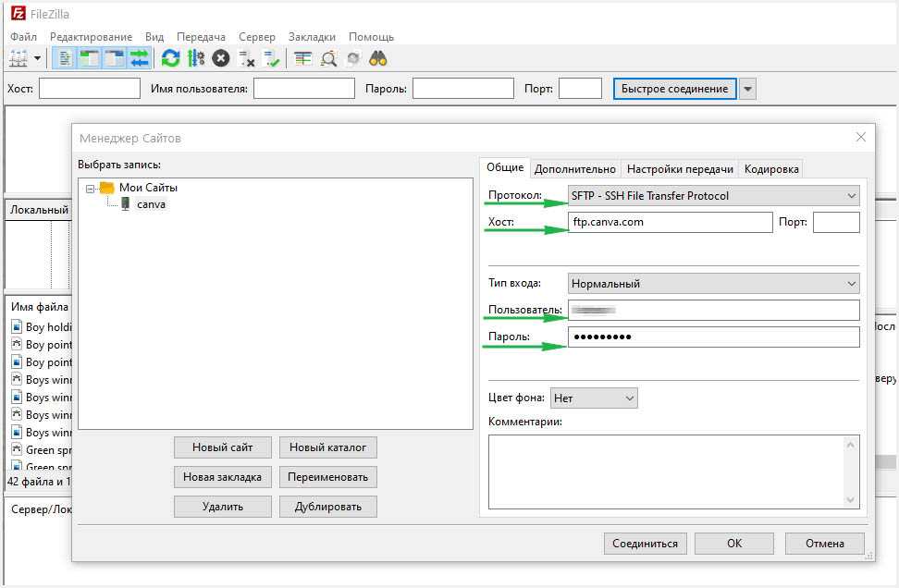This screenshot has width=899, height=588.
Task: Open the Сервер menu
Action: pos(256,37)
